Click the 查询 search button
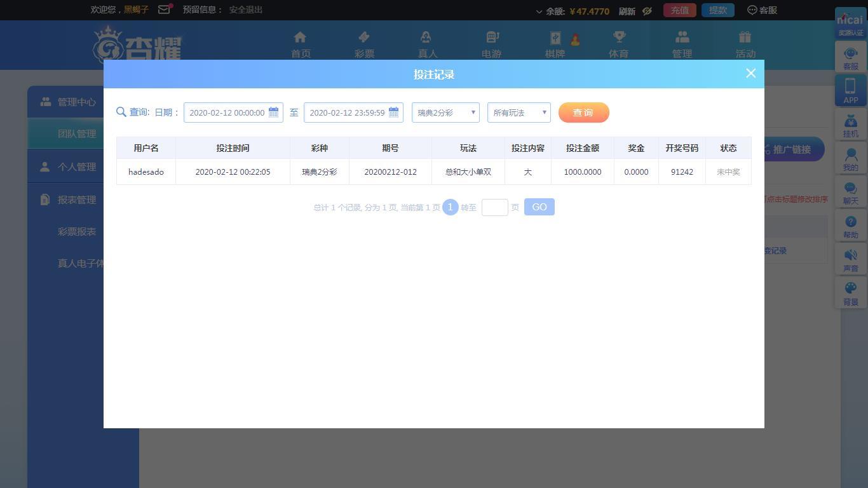 pos(583,112)
